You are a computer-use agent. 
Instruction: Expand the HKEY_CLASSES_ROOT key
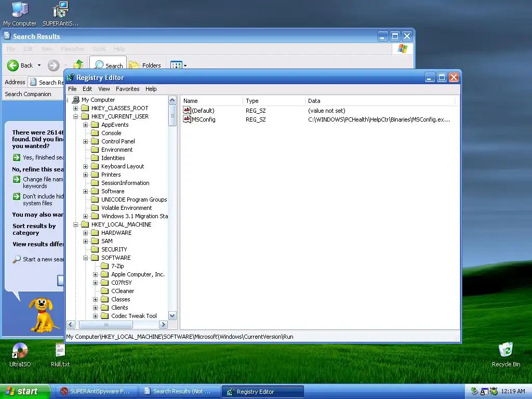76,108
